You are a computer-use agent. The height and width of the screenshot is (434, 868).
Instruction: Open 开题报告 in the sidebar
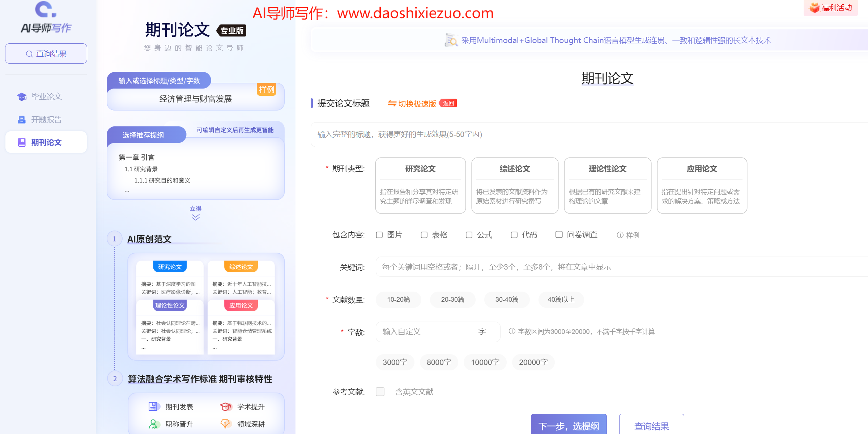(x=46, y=120)
